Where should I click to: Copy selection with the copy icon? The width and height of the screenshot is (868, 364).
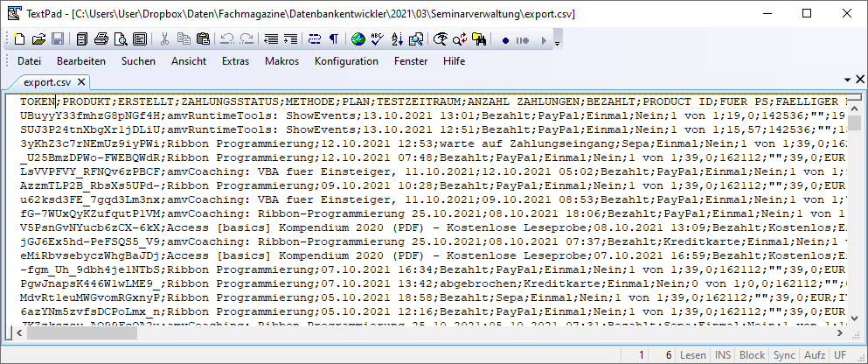point(184,39)
